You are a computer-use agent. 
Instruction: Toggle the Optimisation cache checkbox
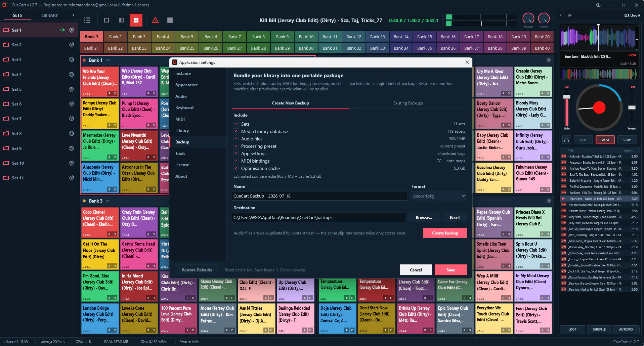(x=236, y=168)
